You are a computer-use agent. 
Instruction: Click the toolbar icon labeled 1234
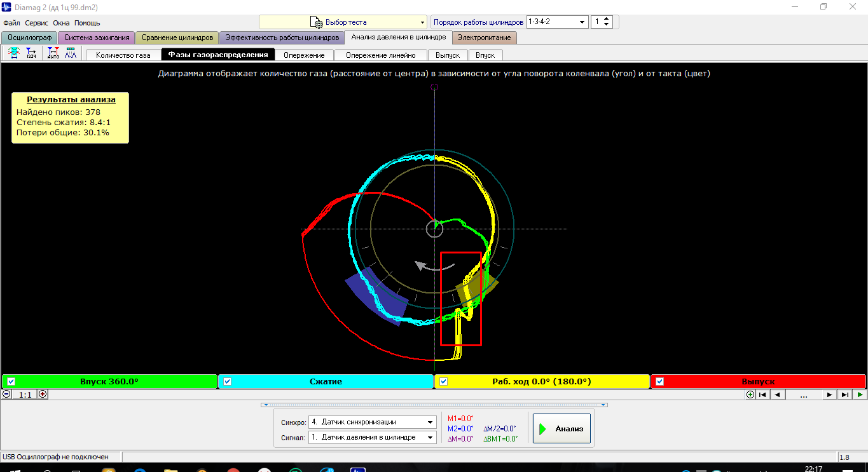31,54
